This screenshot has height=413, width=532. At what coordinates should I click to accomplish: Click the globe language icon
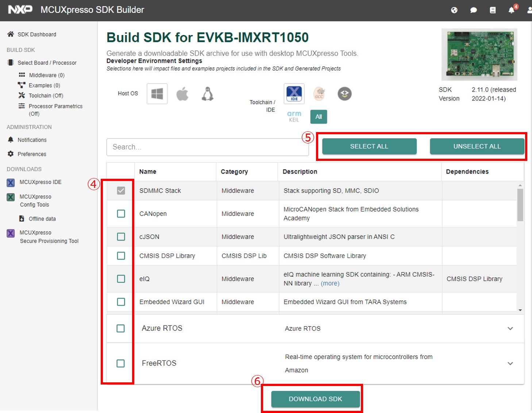tap(454, 10)
